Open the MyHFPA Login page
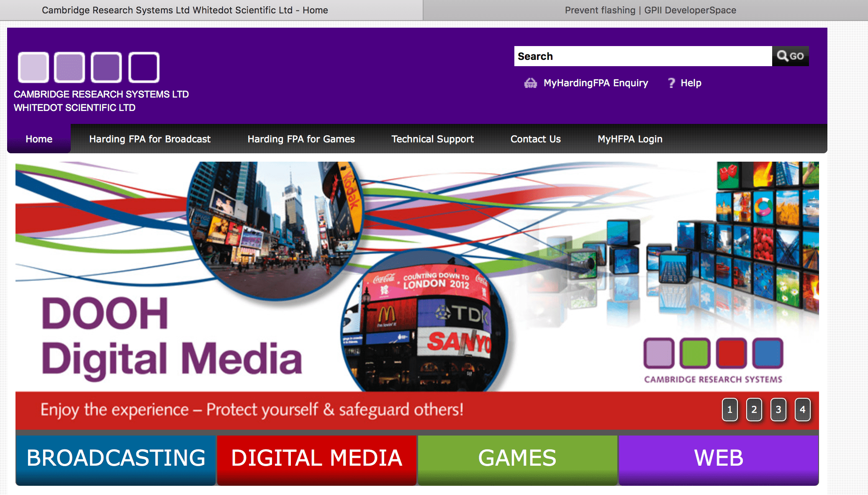868x495 pixels. [629, 139]
